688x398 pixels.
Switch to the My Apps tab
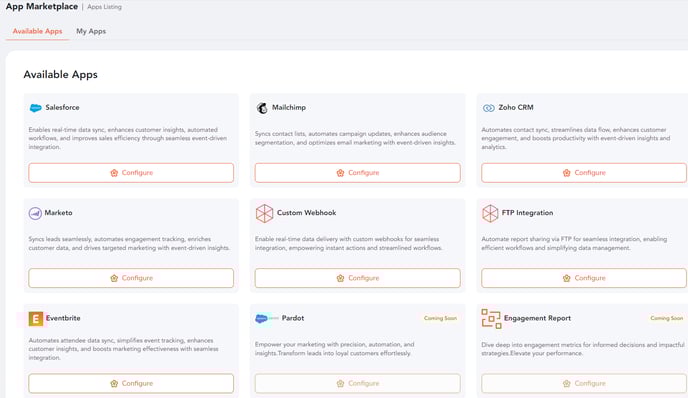91,31
